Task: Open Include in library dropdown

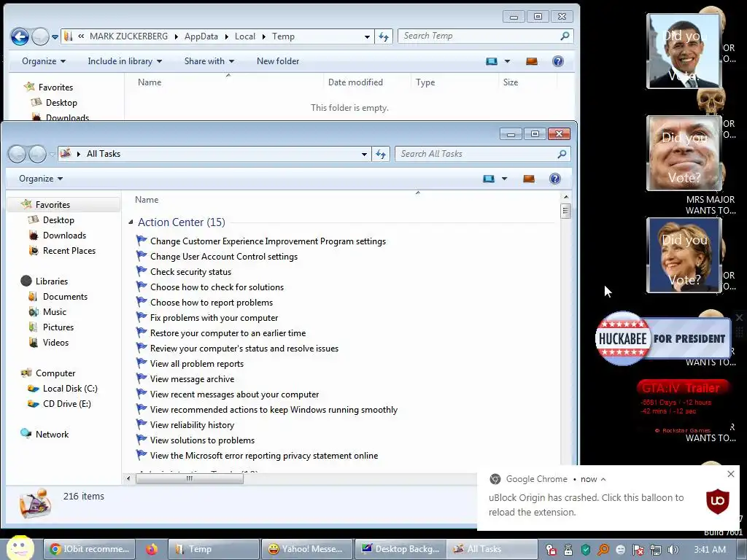Action: click(125, 61)
